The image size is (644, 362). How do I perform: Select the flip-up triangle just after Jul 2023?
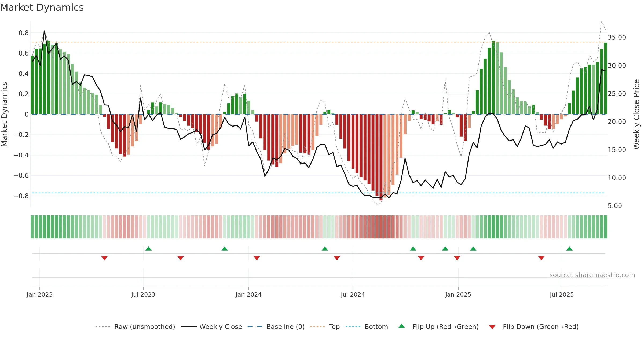coord(148,249)
